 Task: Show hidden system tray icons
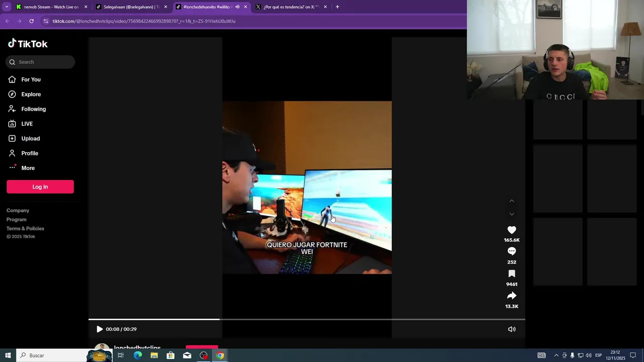pos(556,355)
